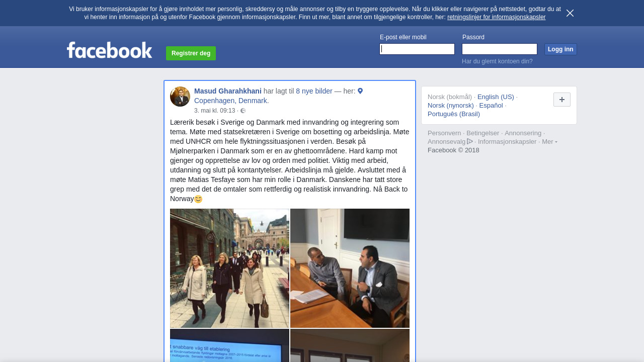Click the green Registrer deg button
The image size is (644, 362).
pos(191,53)
